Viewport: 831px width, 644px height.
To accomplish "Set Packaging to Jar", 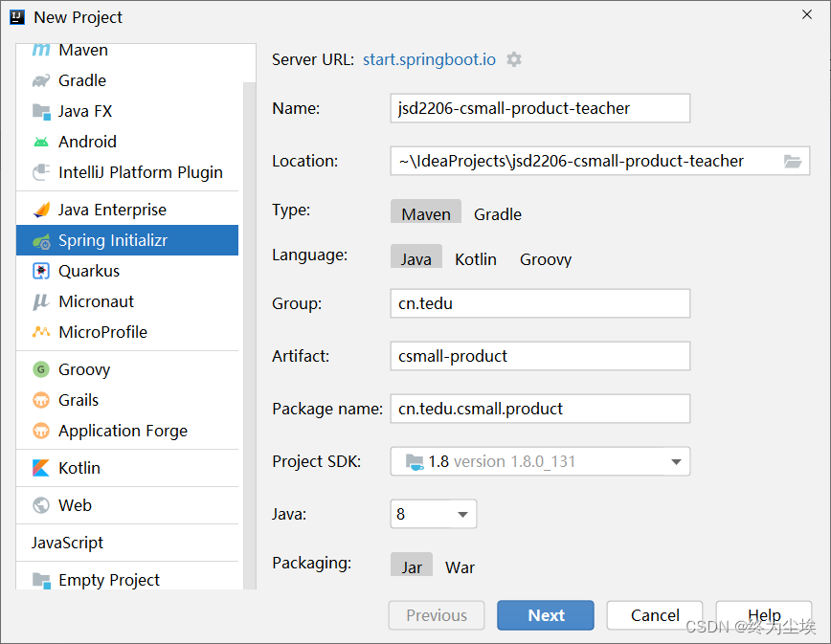I will [x=412, y=565].
